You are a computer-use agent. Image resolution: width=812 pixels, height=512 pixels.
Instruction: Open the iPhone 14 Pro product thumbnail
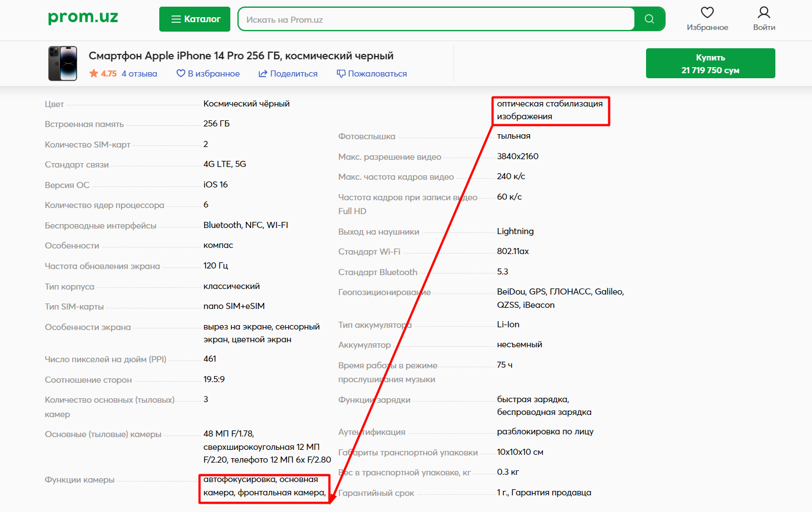[x=63, y=64]
